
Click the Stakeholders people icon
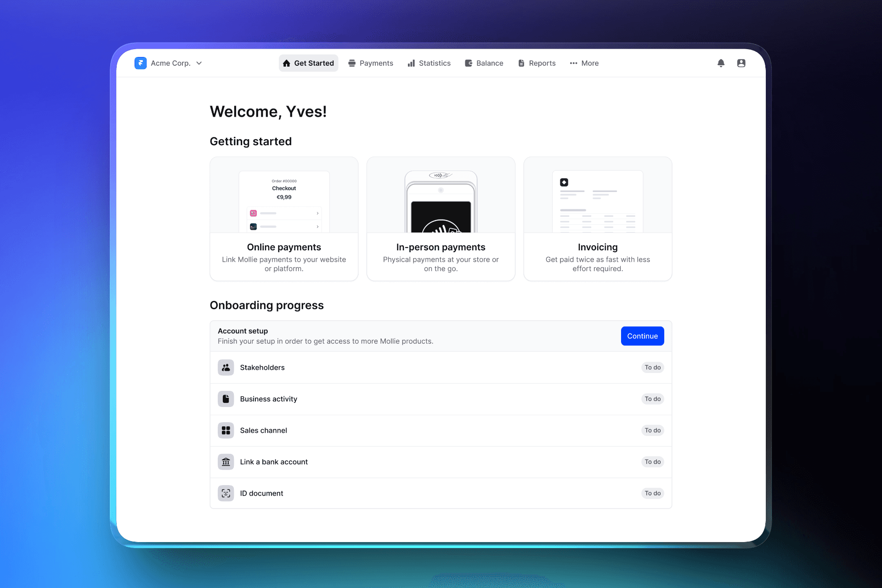[x=226, y=367]
